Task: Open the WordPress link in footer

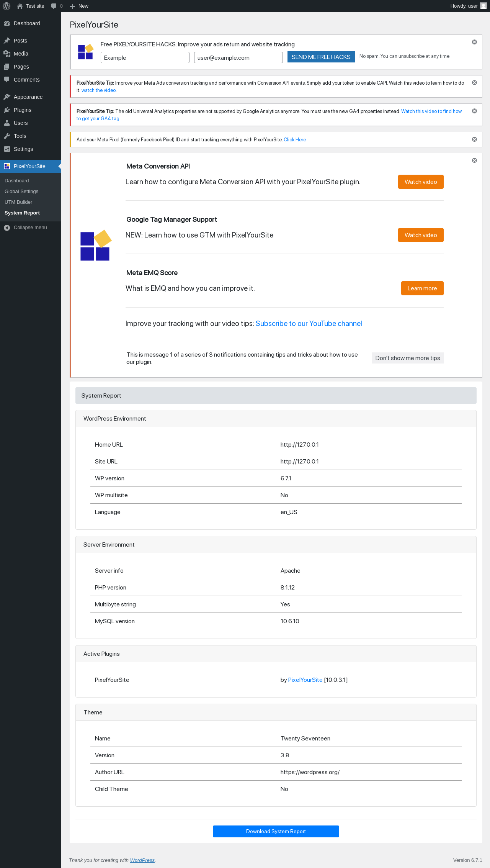Action: pos(142,860)
